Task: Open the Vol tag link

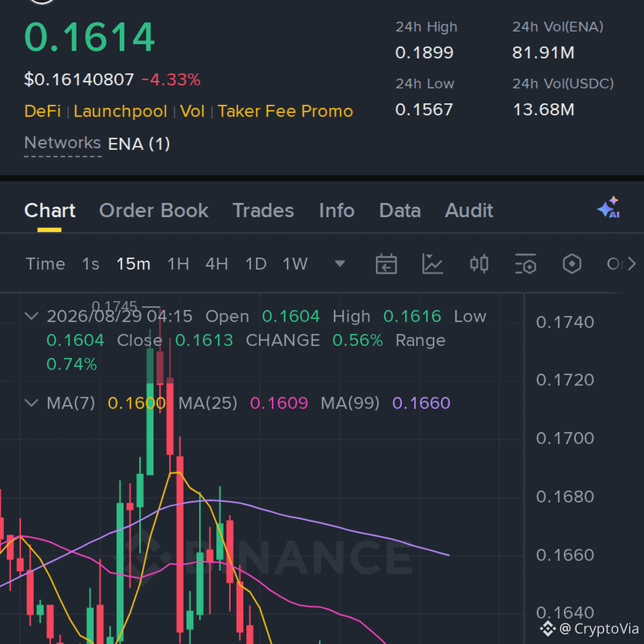Action: (x=192, y=112)
